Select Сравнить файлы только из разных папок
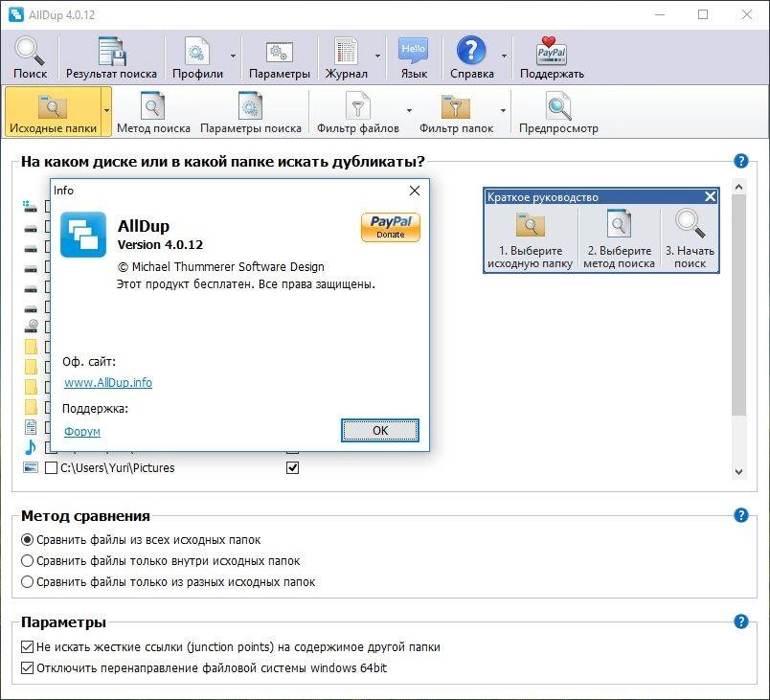This screenshot has width=770, height=700. point(168,581)
